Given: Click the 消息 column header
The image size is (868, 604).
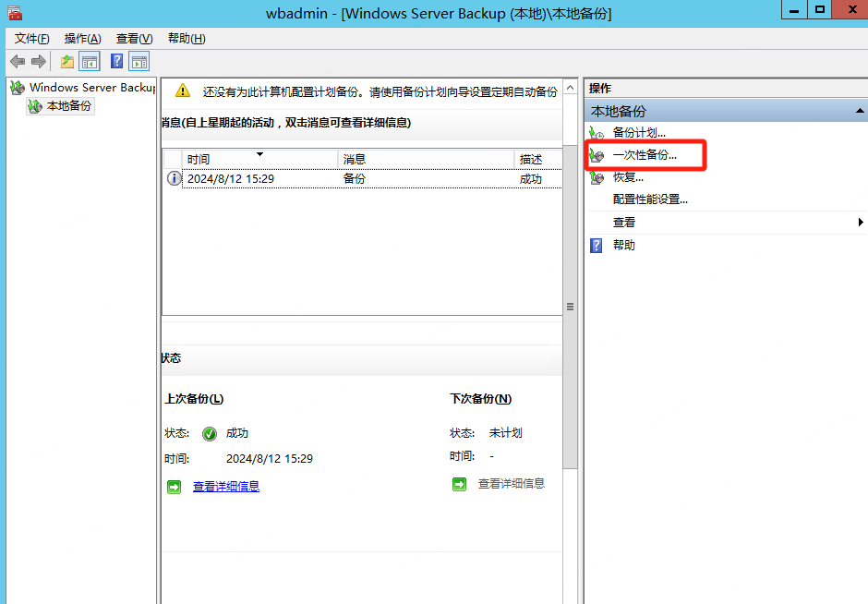Looking at the screenshot, I should pos(426,160).
